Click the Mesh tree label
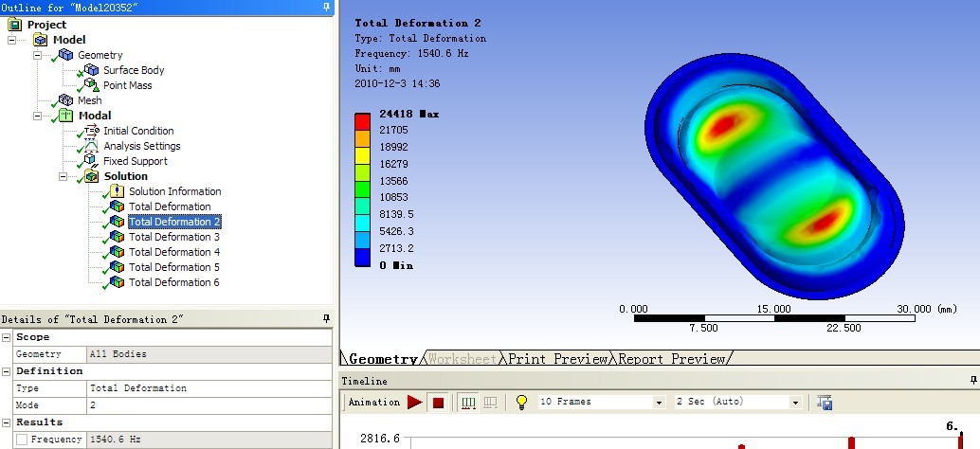This screenshot has width=980, height=449. tap(89, 100)
